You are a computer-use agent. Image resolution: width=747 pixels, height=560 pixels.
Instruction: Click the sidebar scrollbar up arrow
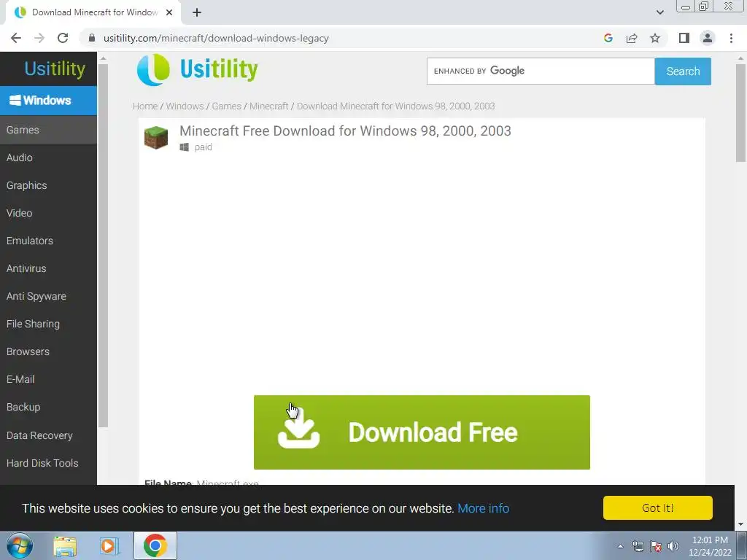(103, 58)
